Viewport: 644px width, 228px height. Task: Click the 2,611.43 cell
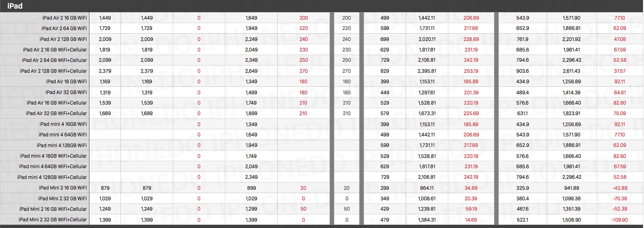pos(571,71)
